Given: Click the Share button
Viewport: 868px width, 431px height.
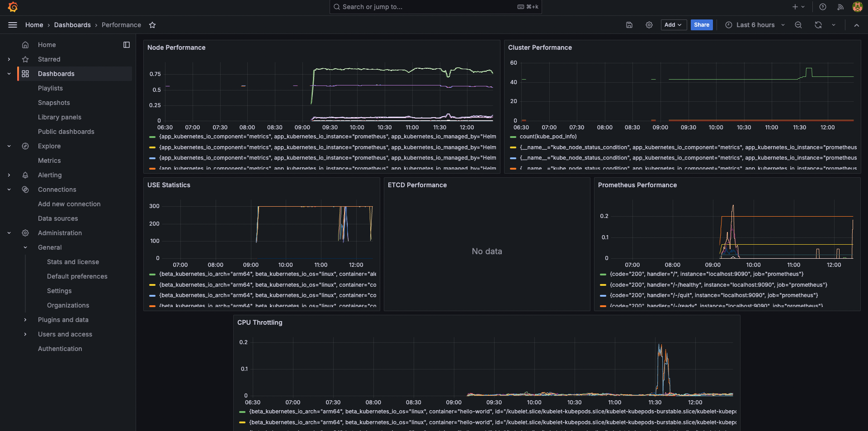Looking at the screenshot, I should tap(702, 25).
